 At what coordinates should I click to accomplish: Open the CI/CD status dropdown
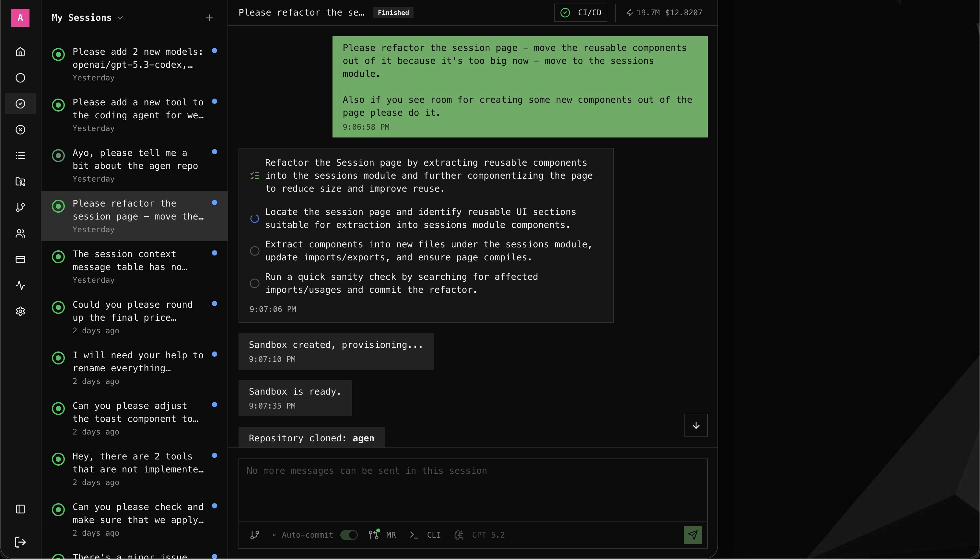(580, 13)
